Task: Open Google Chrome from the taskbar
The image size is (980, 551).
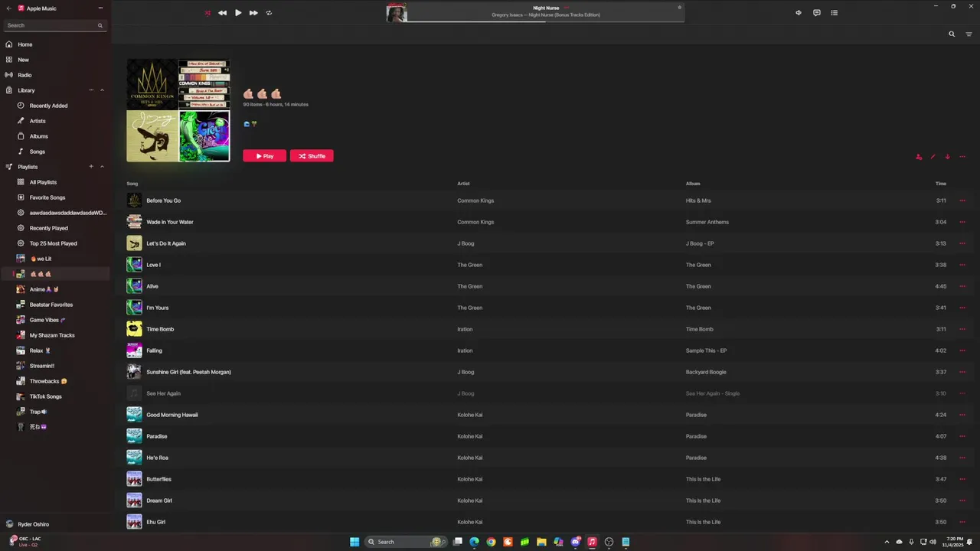Action: pos(491,542)
